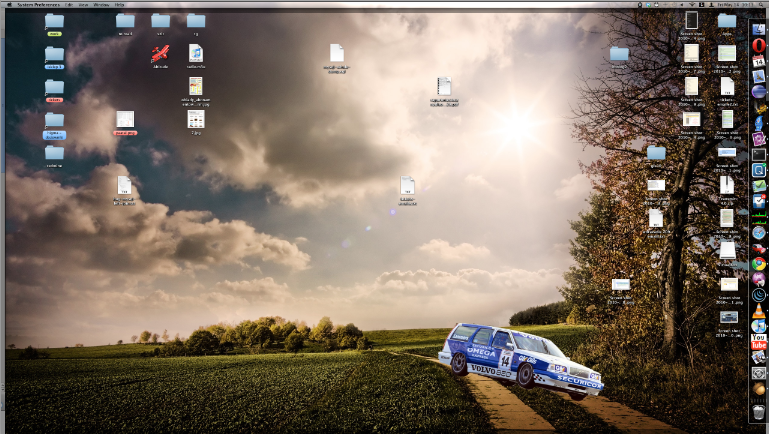
Task: Open the Calendar icon in the Dock
Action: click(x=758, y=61)
